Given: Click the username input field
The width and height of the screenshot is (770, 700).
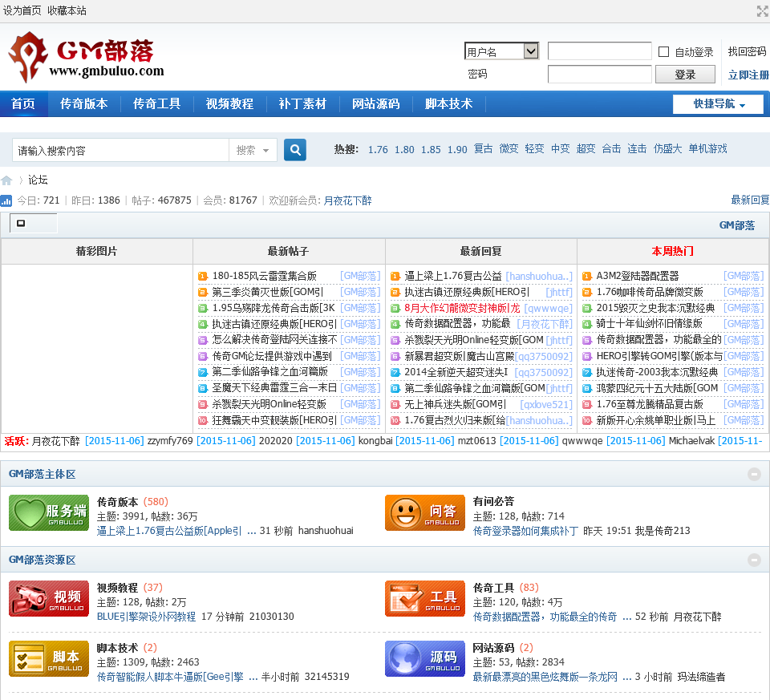Looking at the screenshot, I should pyautogui.click(x=600, y=51).
